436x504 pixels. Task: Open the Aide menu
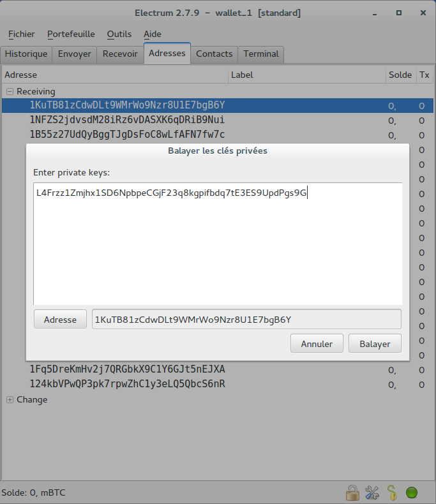153,34
